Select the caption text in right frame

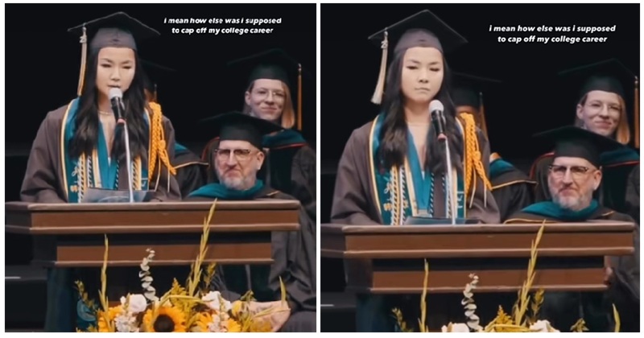pos(552,34)
